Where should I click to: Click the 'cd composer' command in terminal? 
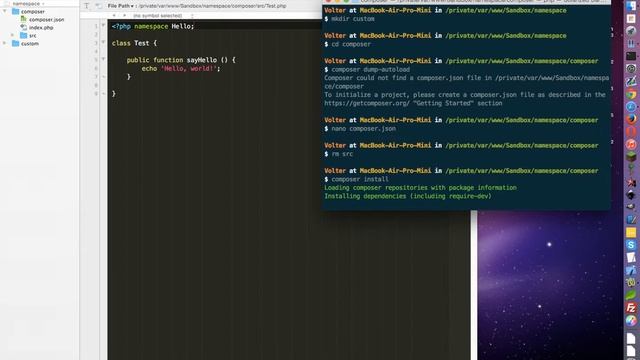351,44
